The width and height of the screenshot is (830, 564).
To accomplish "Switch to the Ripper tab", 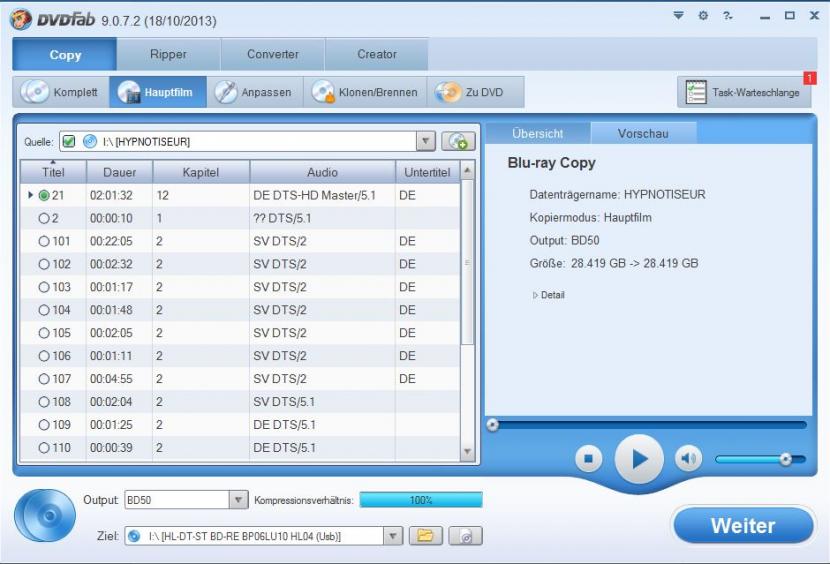I will pos(168,54).
